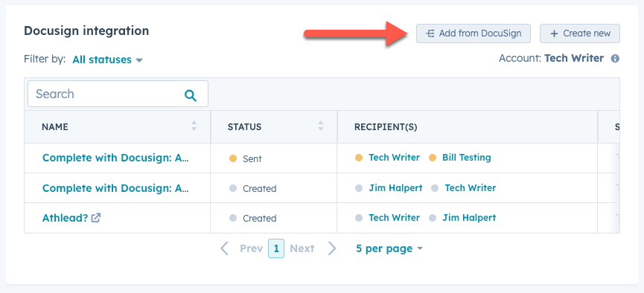The height and width of the screenshot is (293, 644).
Task: Click the Create new button
Action: tap(579, 33)
